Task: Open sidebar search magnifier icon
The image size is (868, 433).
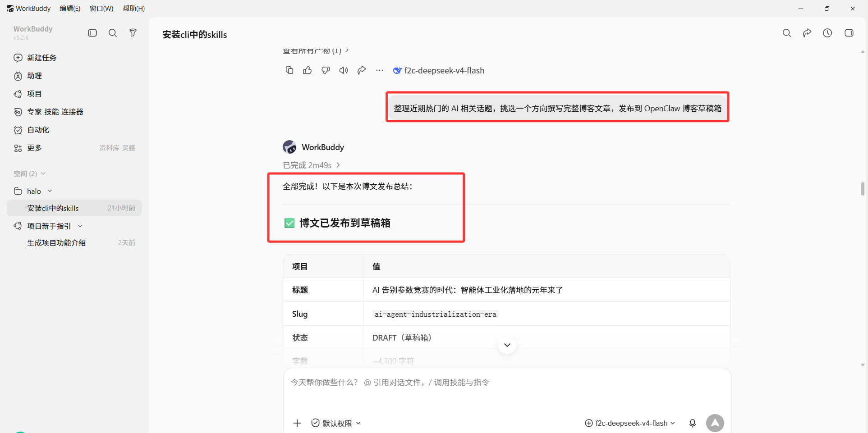Action: coord(113,33)
